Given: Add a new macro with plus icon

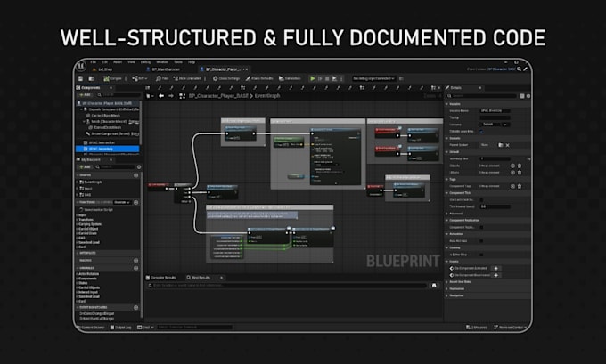Looking at the screenshot, I should [x=136, y=261].
